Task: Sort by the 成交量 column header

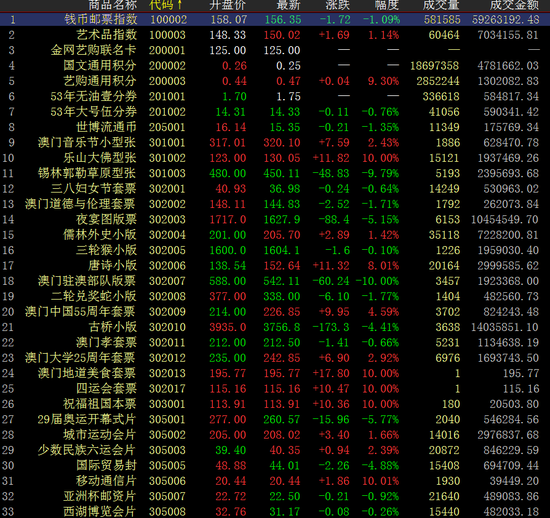Action: point(441,5)
